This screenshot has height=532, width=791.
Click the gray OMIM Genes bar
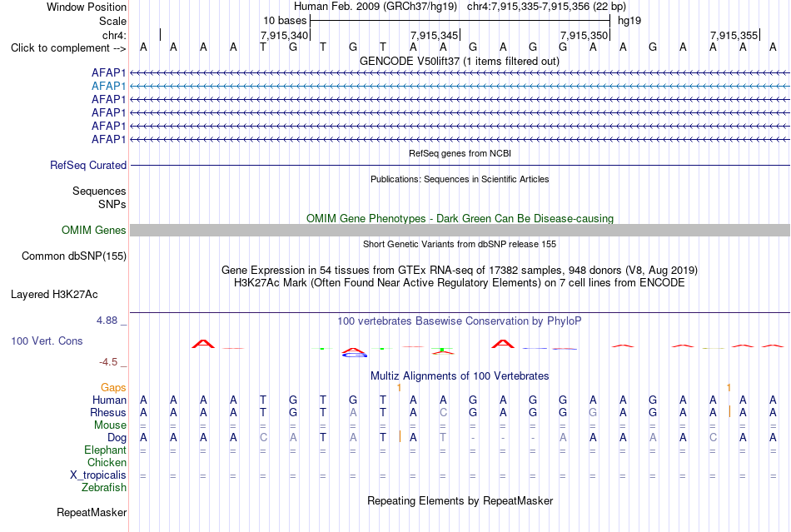click(x=460, y=231)
